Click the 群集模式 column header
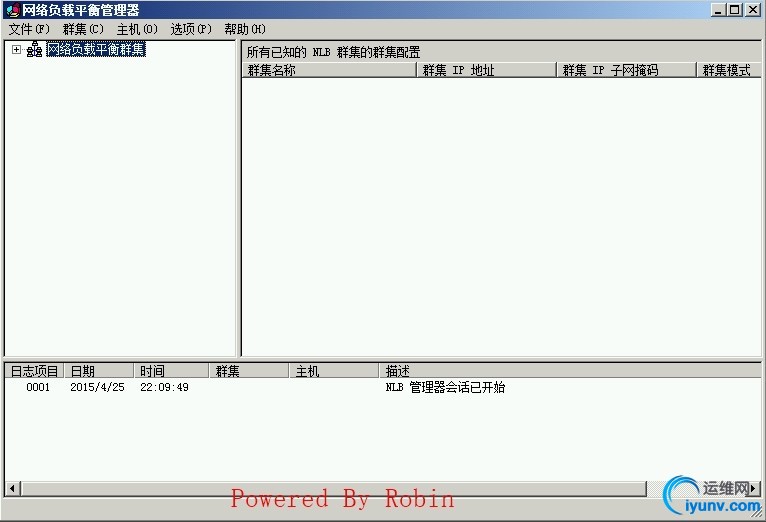 coord(729,70)
